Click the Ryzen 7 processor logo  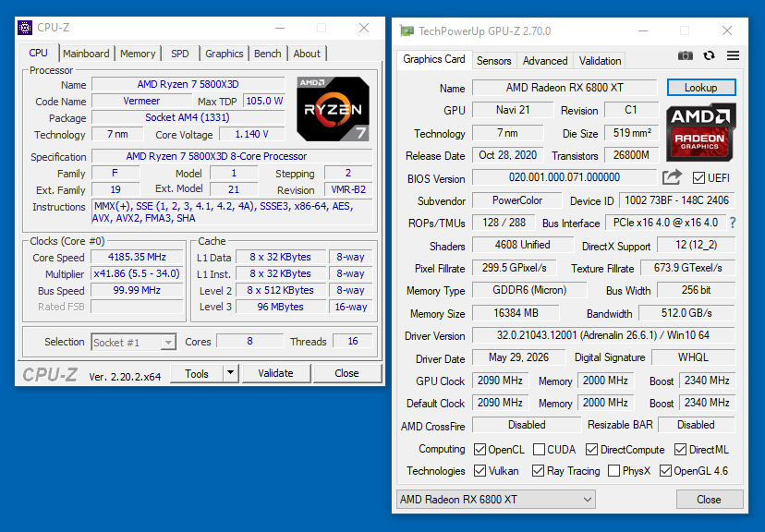334,109
